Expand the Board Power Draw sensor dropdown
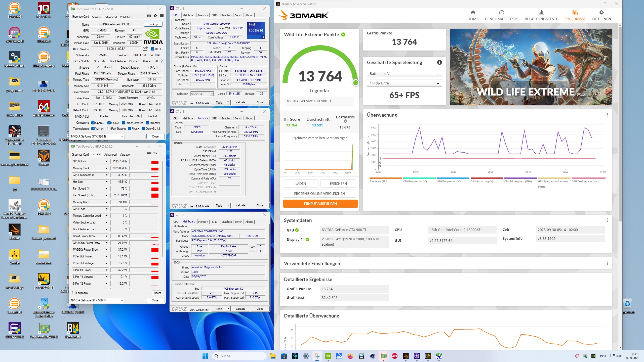This screenshot has width=644, height=362. (x=106, y=236)
